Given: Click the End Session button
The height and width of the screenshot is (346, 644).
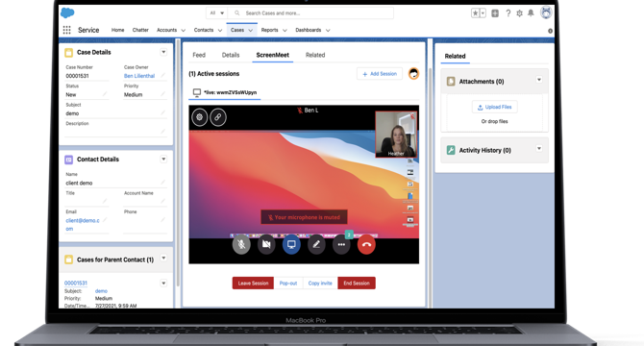Looking at the screenshot, I should click(x=357, y=284).
